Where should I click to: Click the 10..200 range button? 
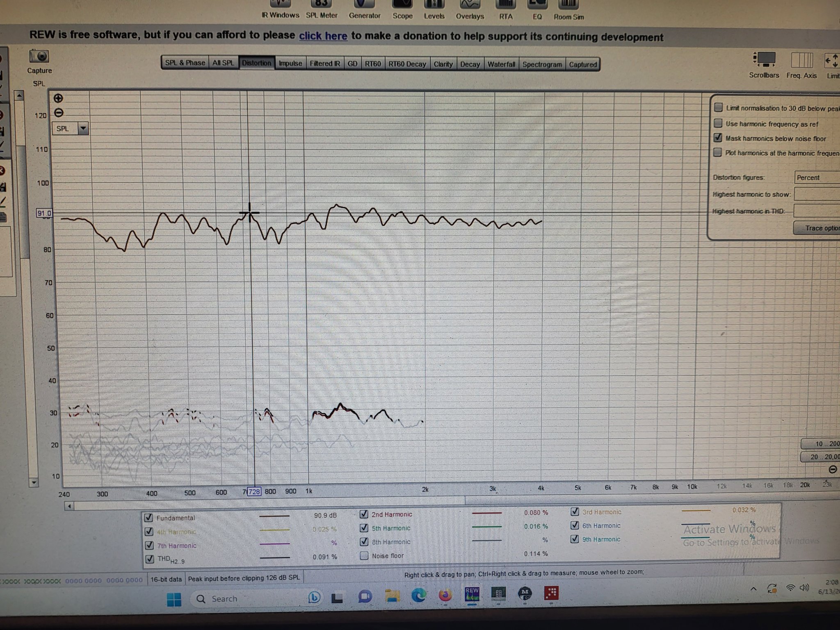point(821,444)
